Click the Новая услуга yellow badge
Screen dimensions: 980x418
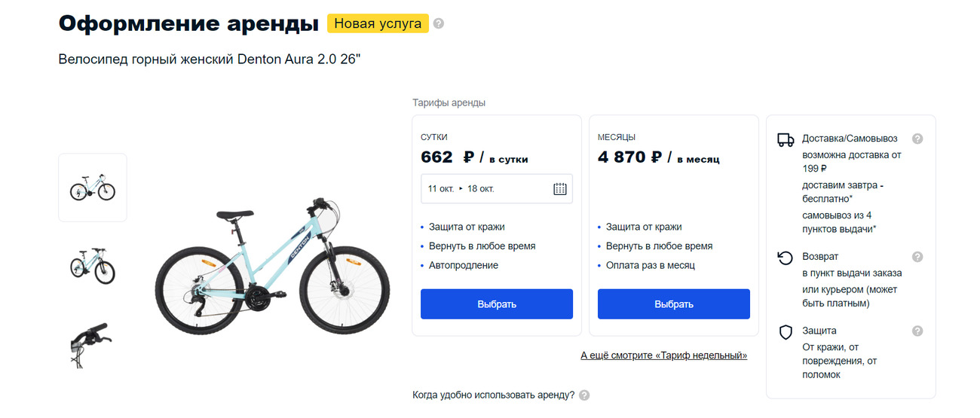click(x=378, y=23)
